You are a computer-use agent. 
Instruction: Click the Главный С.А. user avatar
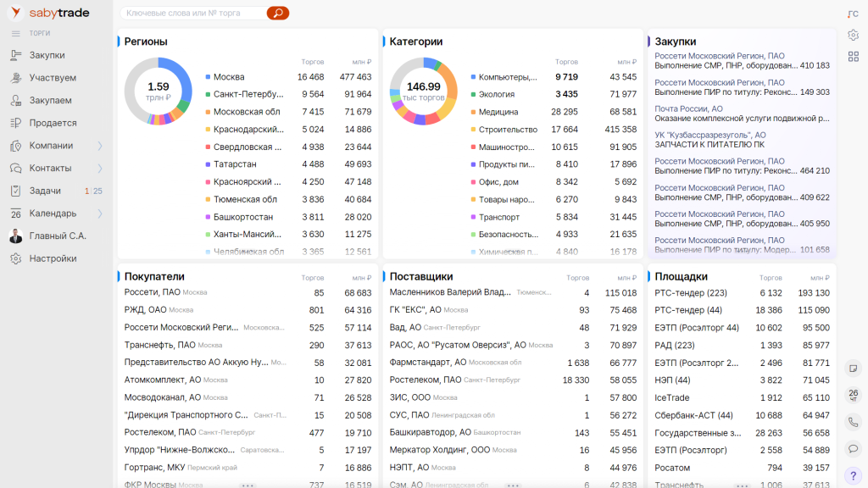[15, 236]
